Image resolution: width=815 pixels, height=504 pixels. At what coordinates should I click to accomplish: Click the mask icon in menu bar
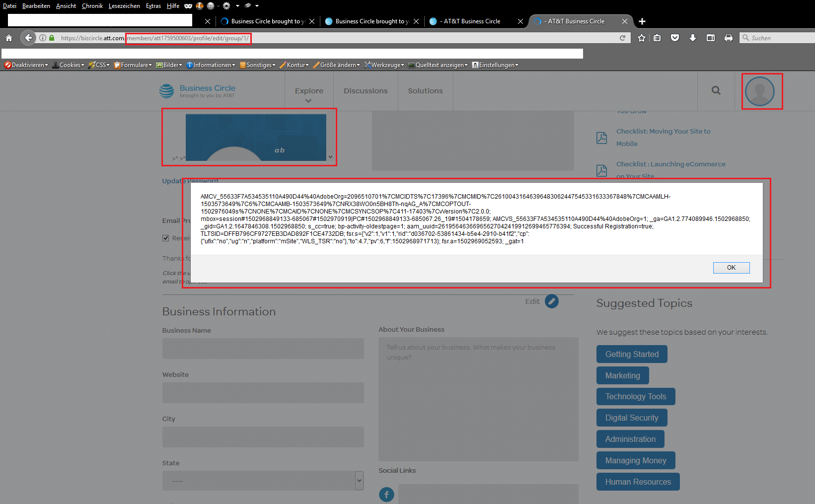pos(188,6)
